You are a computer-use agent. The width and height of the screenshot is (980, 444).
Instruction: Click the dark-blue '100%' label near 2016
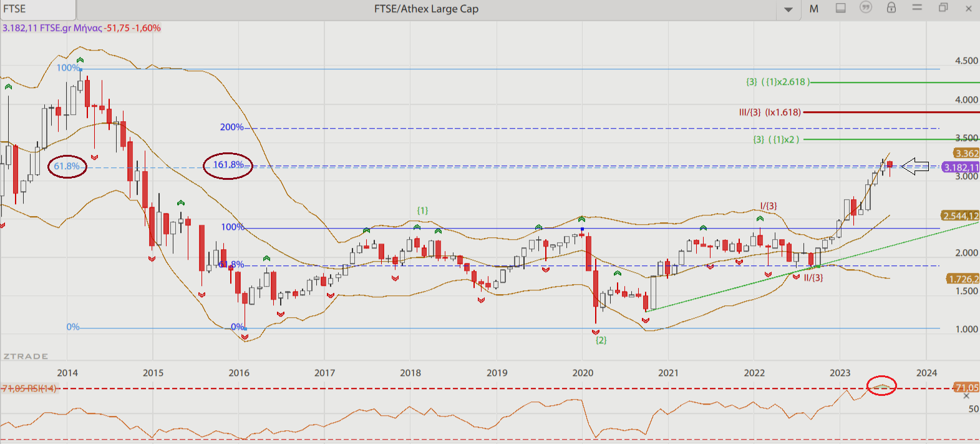[x=233, y=227]
